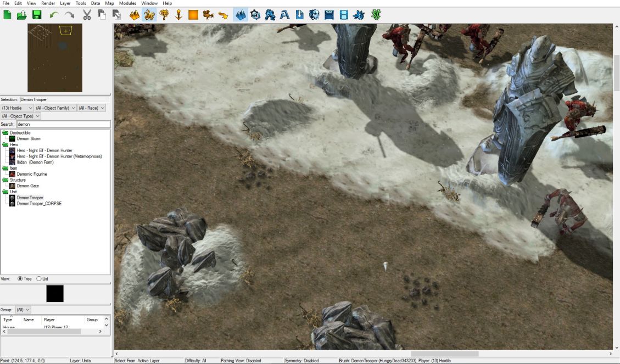Click the Group column header
Screen dimensions: 620x364
coord(92,320)
